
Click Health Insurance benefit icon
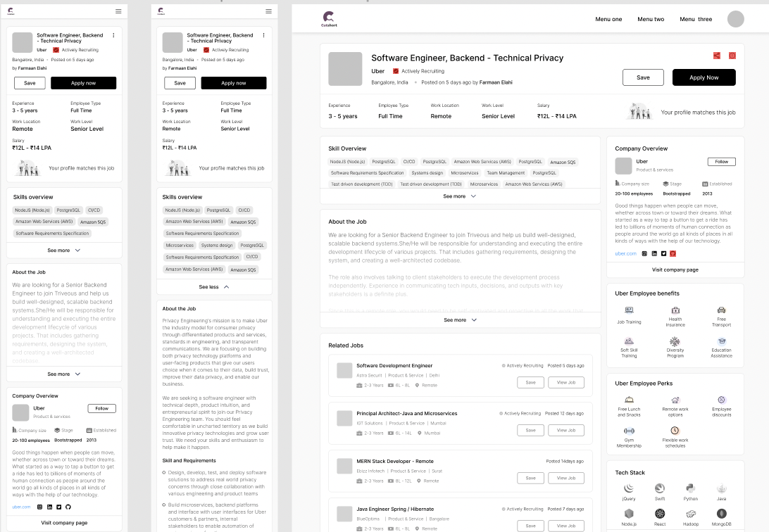pyautogui.click(x=675, y=310)
